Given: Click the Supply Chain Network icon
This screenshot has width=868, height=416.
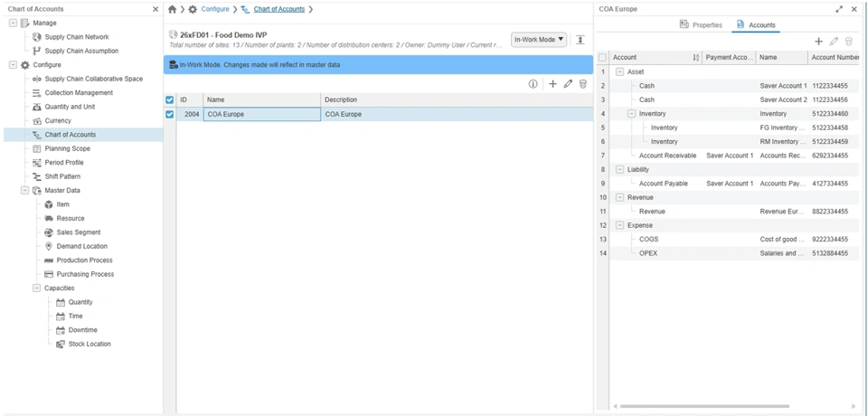Looking at the screenshot, I should point(36,37).
